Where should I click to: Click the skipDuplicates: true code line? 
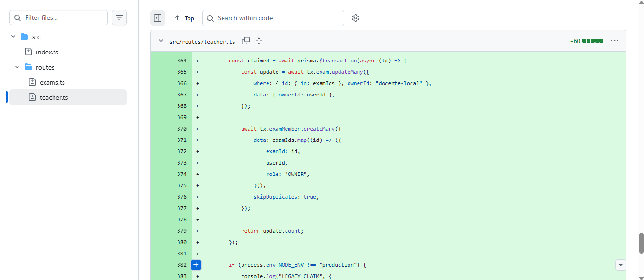pos(286,197)
